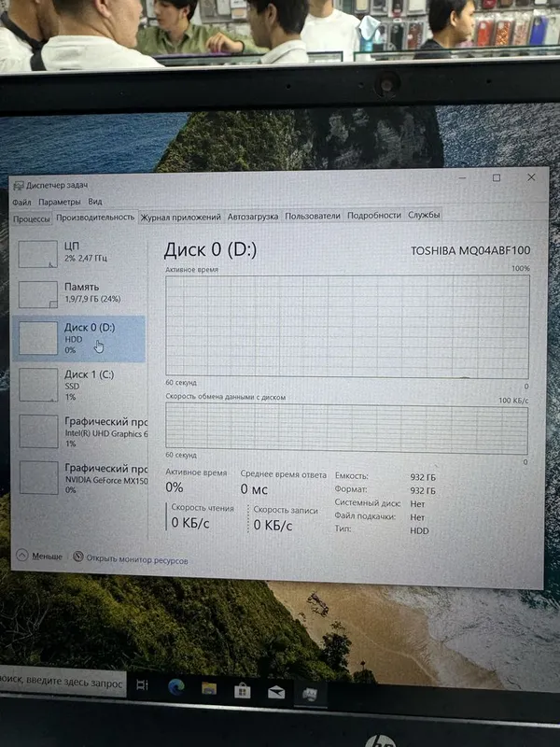The height and width of the screenshot is (747, 560).
Task: Open the Журнал приложений tab
Action: tap(180, 217)
